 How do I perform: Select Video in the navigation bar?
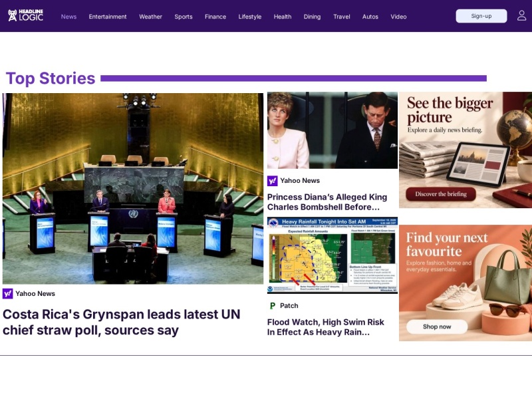[x=398, y=17]
